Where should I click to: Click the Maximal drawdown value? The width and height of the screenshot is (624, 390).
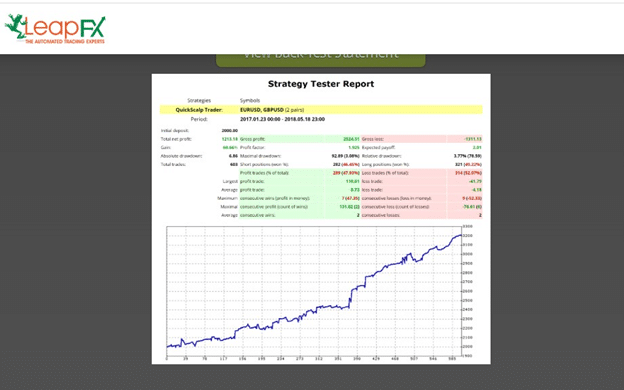345,156
